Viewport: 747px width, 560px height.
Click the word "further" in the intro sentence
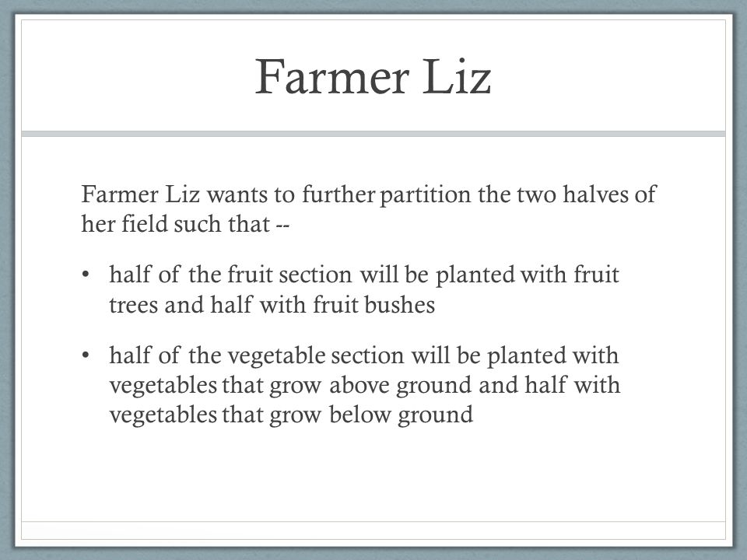coord(338,194)
